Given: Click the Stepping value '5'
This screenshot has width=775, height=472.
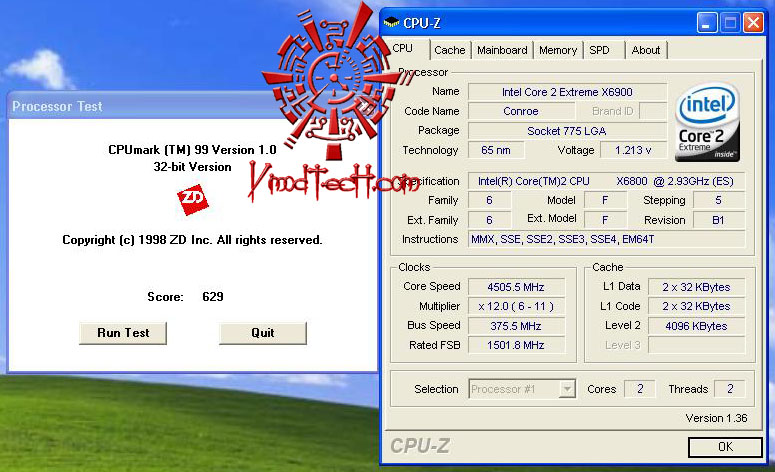Looking at the screenshot, I should (x=719, y=200).
